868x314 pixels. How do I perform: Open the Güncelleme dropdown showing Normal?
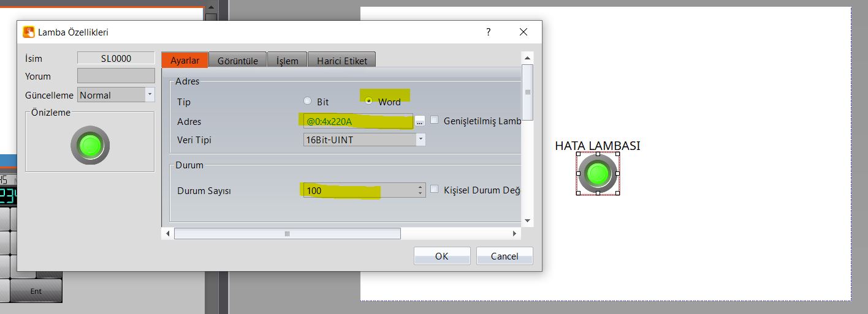click(x=150, y=95)
